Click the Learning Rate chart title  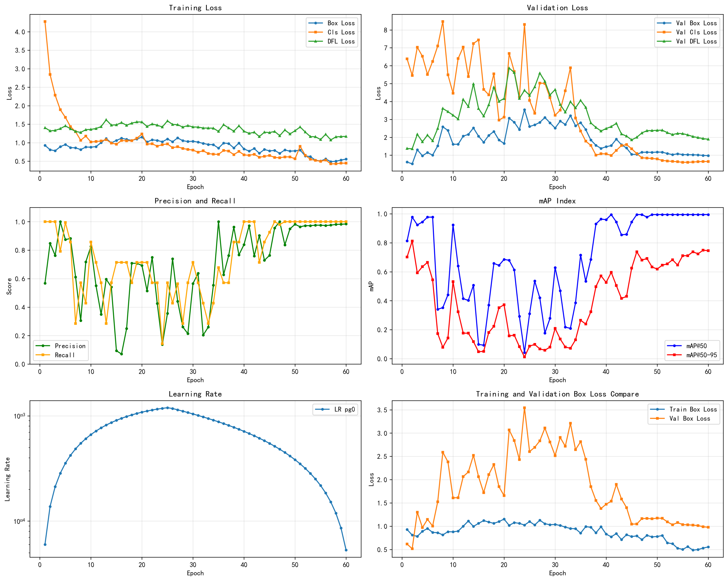195,394
